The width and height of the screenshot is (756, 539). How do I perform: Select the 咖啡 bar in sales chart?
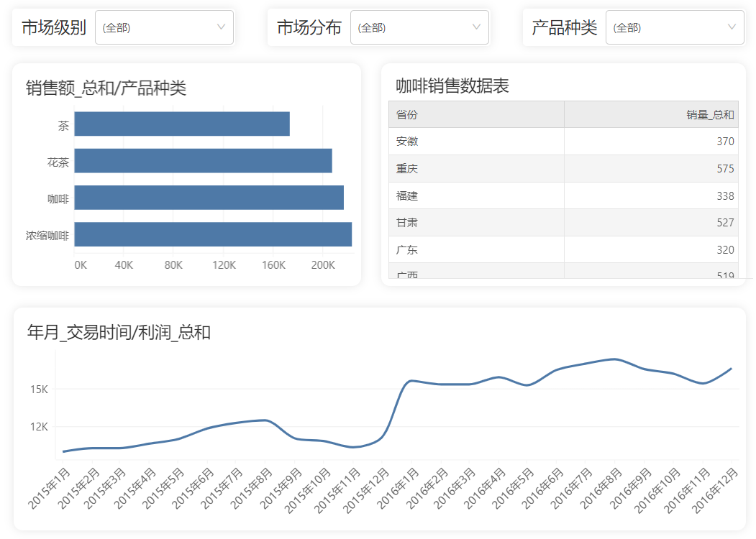(x=209, y=198)
